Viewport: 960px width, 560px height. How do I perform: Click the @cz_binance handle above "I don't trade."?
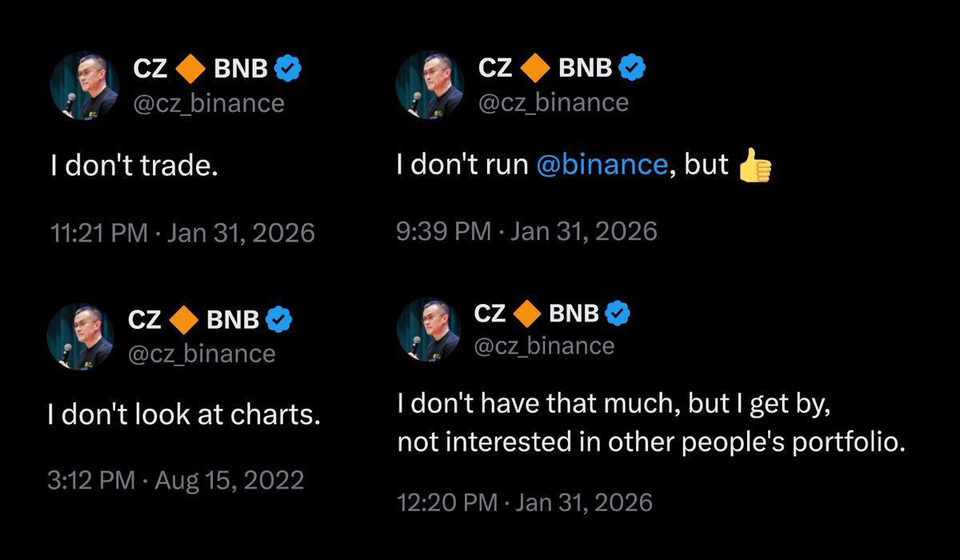coord(208,103)
